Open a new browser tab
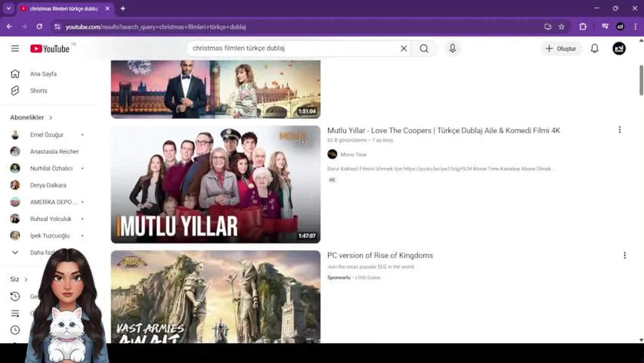The height and width of the screenshot is (363, 644). pos(123,9)
